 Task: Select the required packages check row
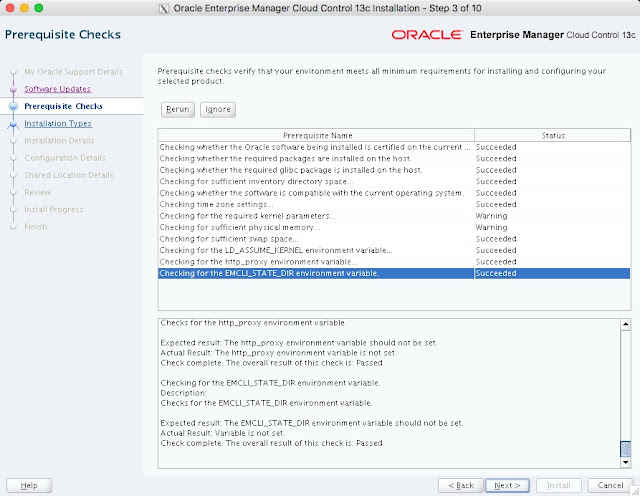(x=394, y=158)
